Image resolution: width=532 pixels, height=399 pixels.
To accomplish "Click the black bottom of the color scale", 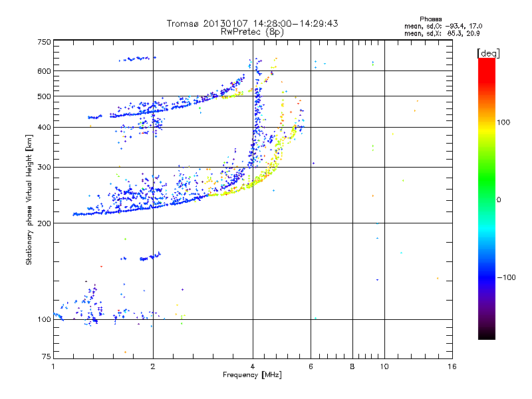I will point(487,334).
